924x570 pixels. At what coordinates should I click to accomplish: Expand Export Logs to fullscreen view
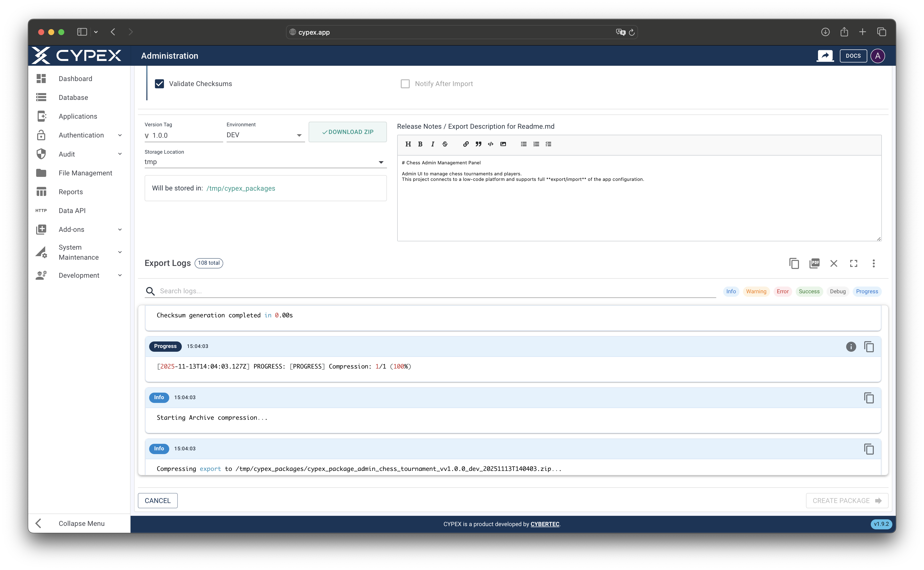(x=853, y=263)
